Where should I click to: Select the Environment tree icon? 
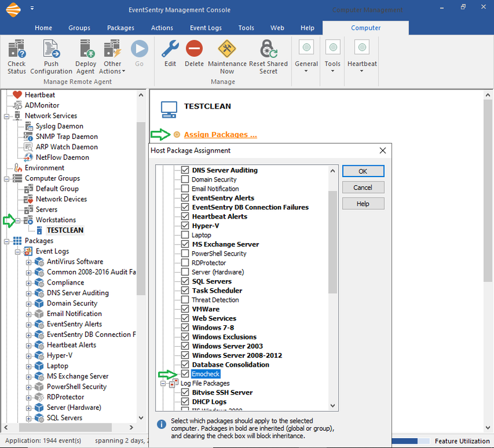click(18, 168)
